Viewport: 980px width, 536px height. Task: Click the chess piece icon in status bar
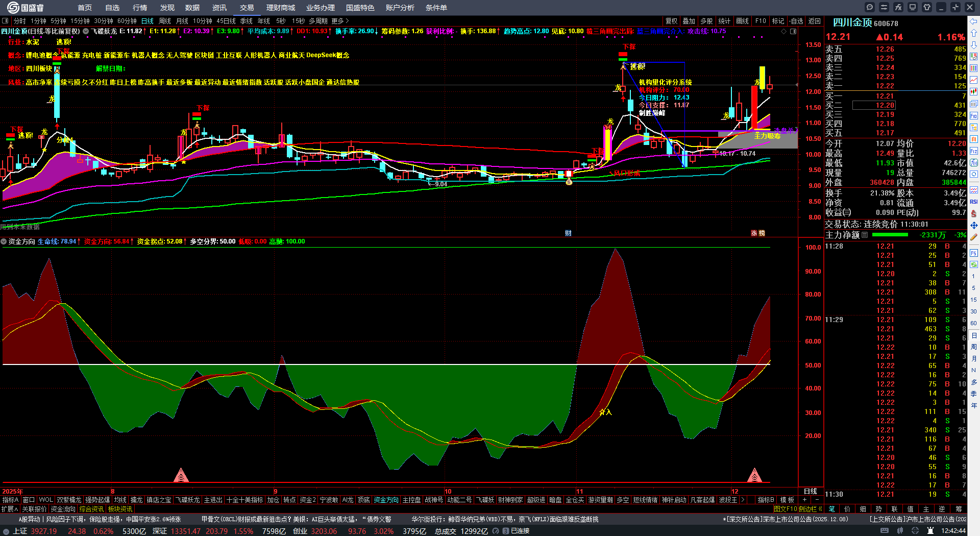pos(930,531)
